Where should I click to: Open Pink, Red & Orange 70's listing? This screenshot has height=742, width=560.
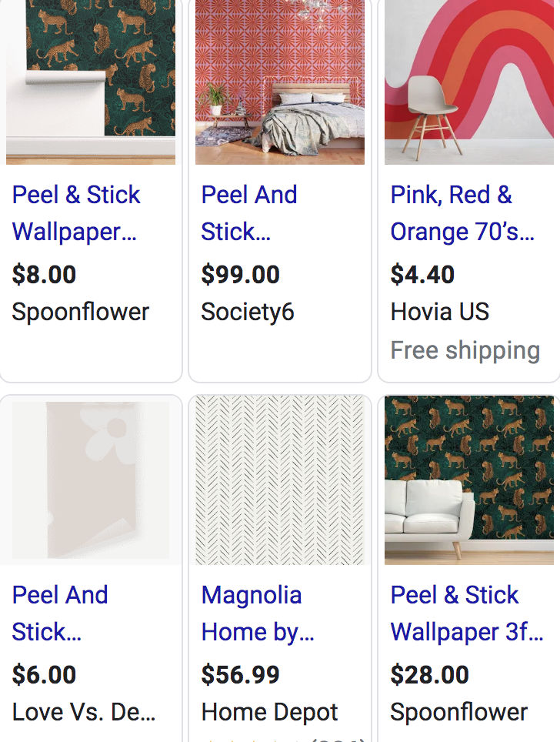(x=462, y=213)
